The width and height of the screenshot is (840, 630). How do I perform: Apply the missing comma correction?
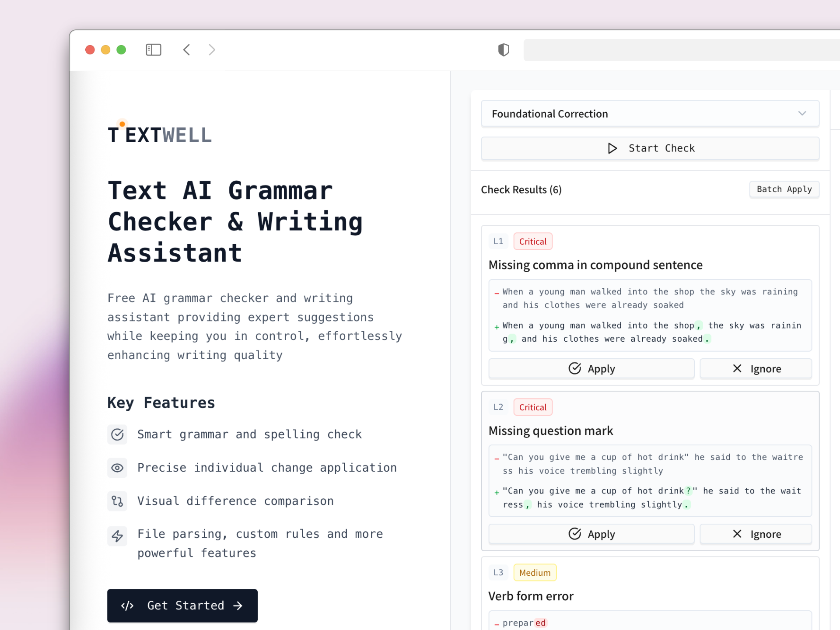tap(591, 368)
